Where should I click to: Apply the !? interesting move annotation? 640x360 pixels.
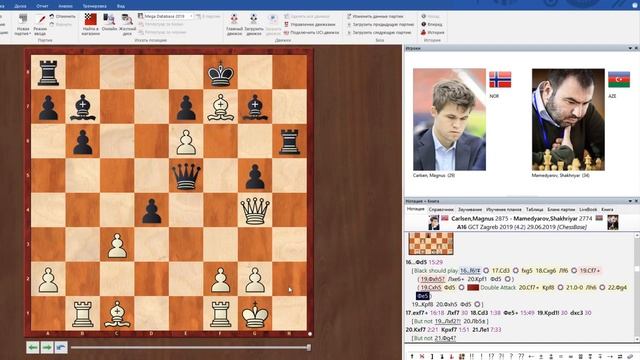(491, 356)
